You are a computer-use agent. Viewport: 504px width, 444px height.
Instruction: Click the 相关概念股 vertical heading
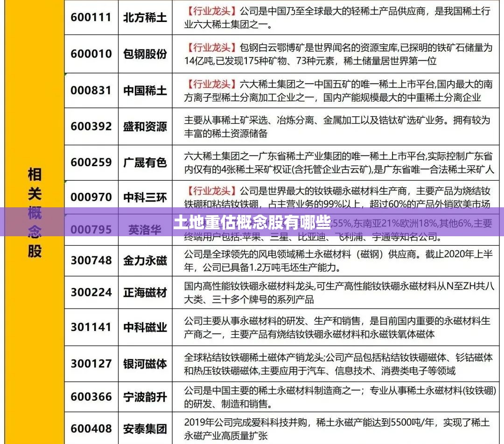click(35, 213)
